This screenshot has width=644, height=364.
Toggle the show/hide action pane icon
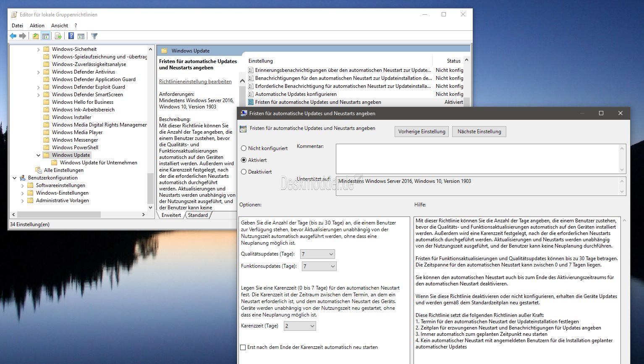pos(81,36)
